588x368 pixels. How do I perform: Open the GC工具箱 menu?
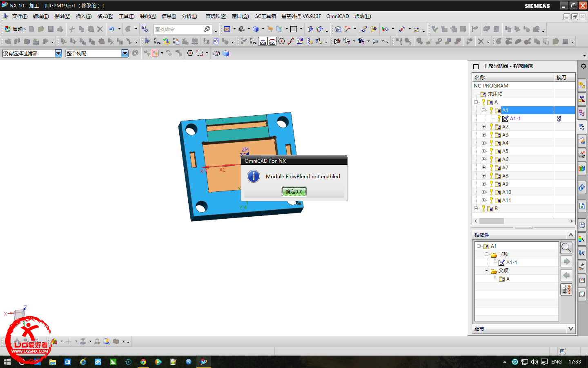tap(265, 16)
